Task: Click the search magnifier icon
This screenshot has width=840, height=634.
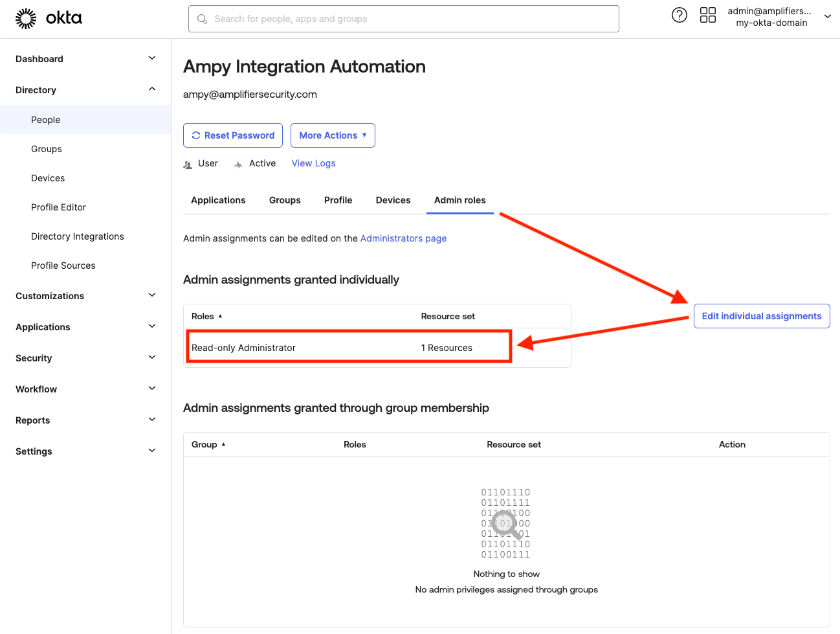Action: click(203, 19)
